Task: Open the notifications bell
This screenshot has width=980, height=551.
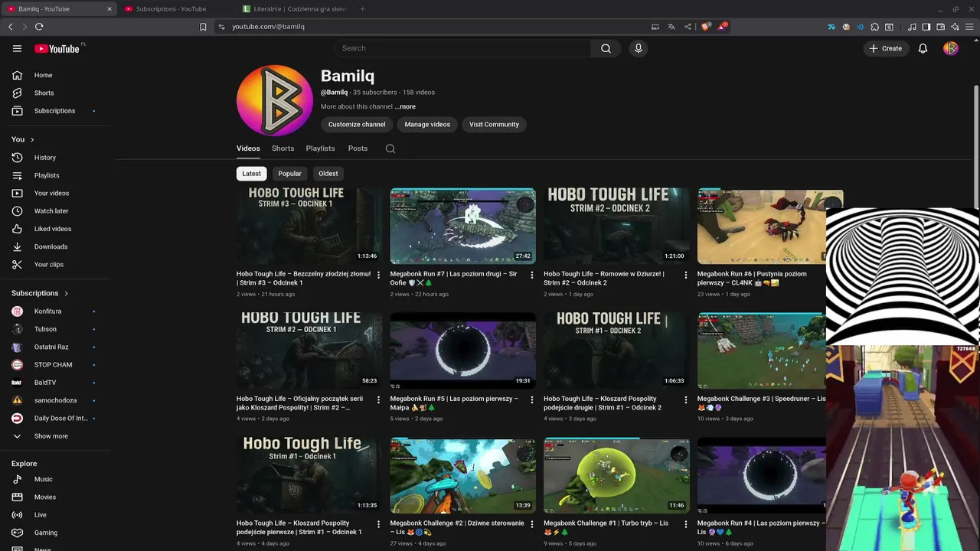Action: pos(923,48)
